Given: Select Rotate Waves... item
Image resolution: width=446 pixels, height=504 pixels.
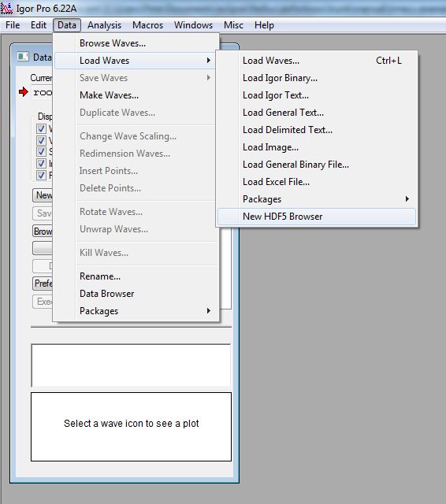Looking at the screenshot, I should [x=136, y=212].
